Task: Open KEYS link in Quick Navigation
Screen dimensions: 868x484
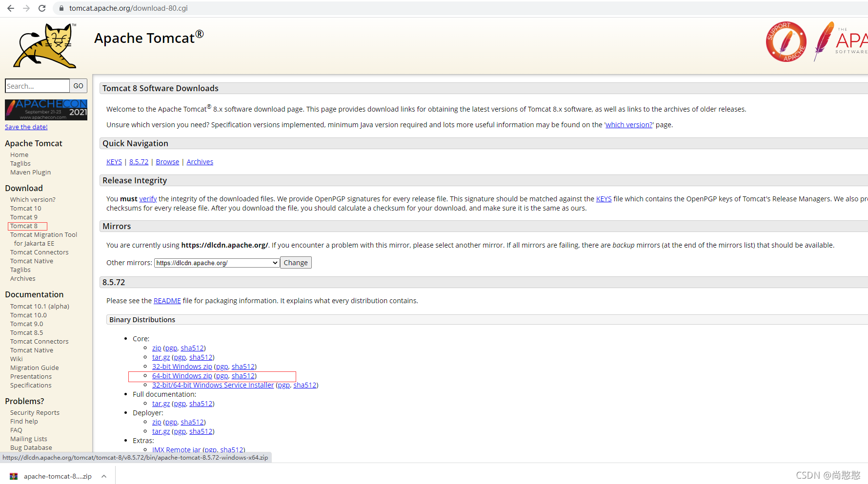Action: [114, 162]
